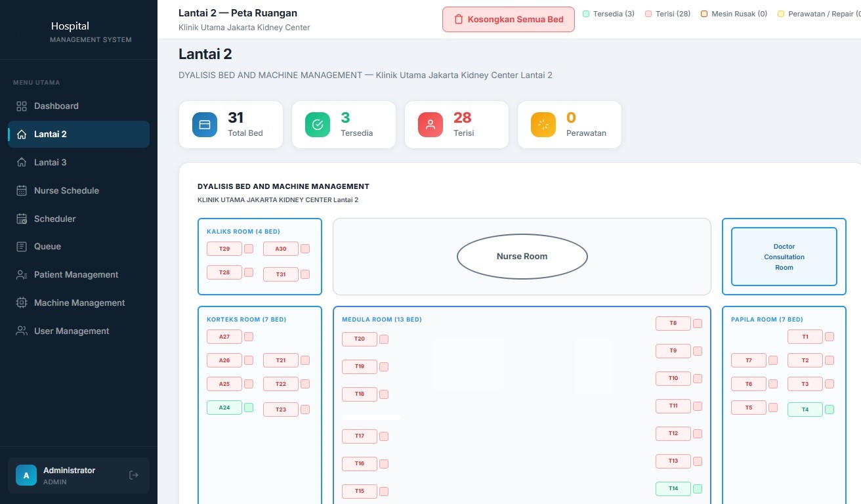This screenshot has width=861, height=504.
Task: Click the Scheduler calendar-clock icon
Action: coord(22,219)
